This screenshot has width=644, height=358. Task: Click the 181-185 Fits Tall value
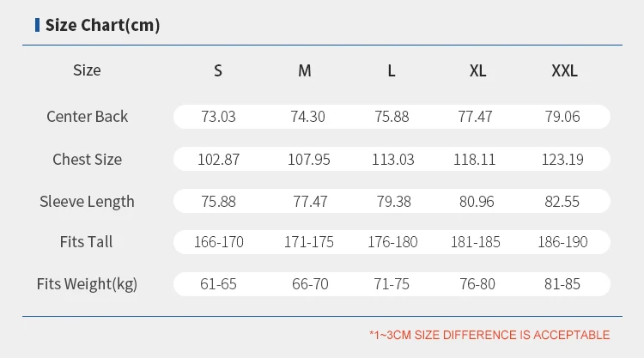476,242
